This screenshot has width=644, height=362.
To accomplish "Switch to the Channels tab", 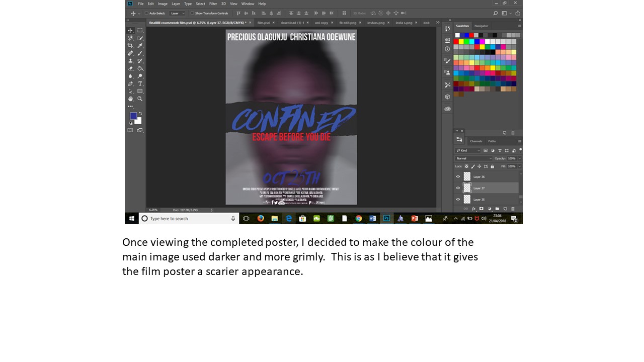I will point(476,141).
